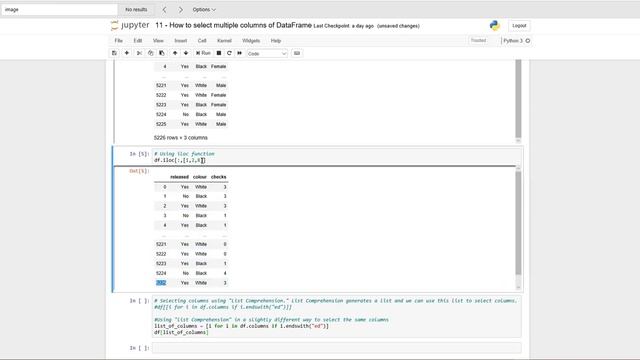640x360 pixels.
Task: Open the Insert menu
Action: pos(180,41)
